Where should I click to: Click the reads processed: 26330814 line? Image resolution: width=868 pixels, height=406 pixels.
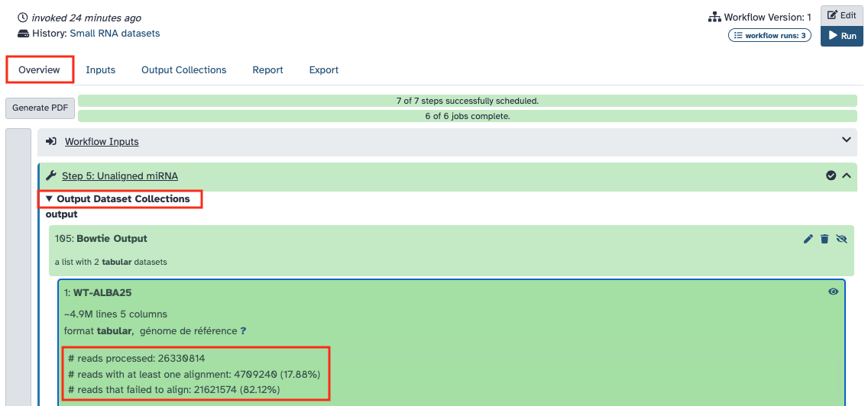pos(136,359)
